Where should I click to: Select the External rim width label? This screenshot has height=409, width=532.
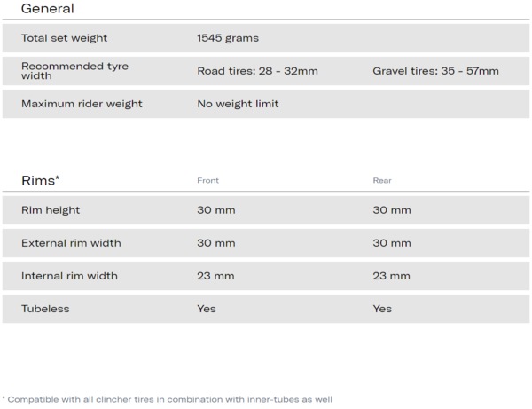point(71,243)
